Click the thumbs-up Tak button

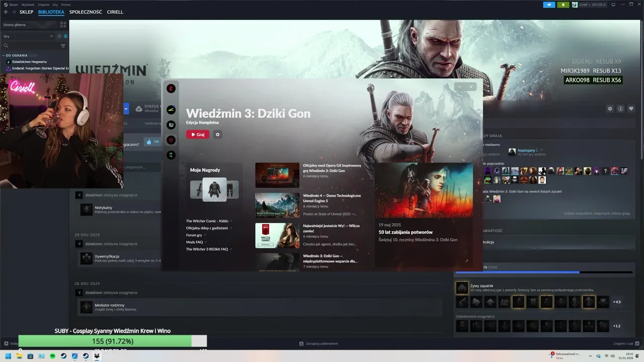click(152, 142)
